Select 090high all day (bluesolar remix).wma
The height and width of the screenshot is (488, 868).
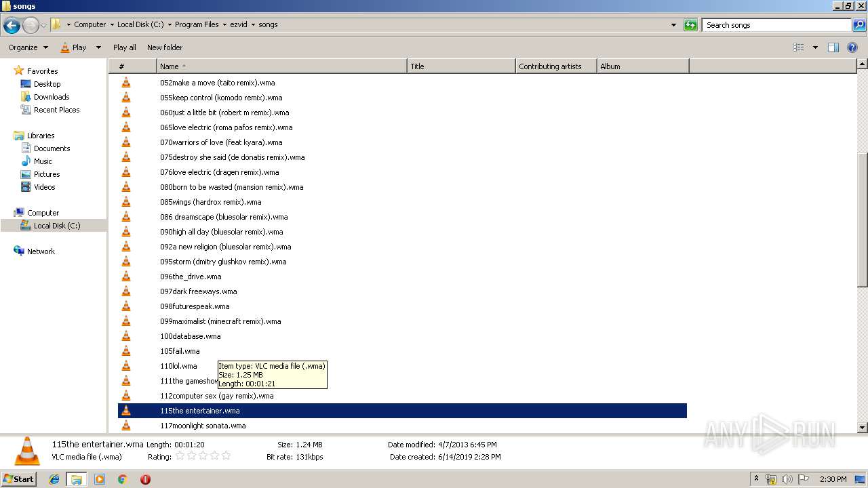pyautogui.click(x=221, y=232)
